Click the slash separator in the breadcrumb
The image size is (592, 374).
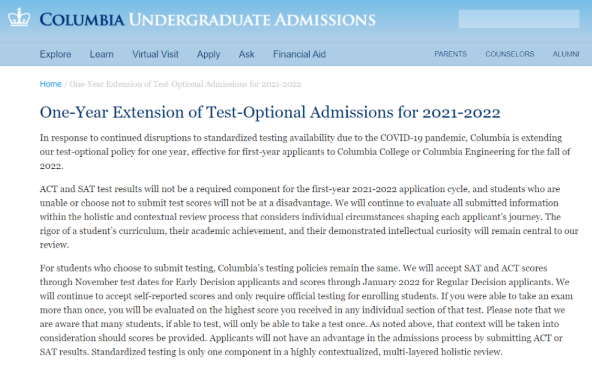point(65,84)
